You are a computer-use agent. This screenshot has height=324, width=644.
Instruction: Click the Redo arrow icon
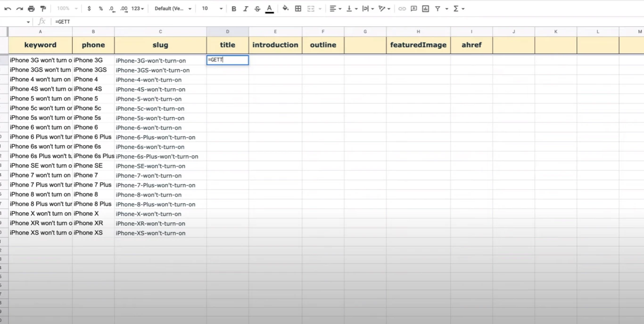(x=19, y=8)
